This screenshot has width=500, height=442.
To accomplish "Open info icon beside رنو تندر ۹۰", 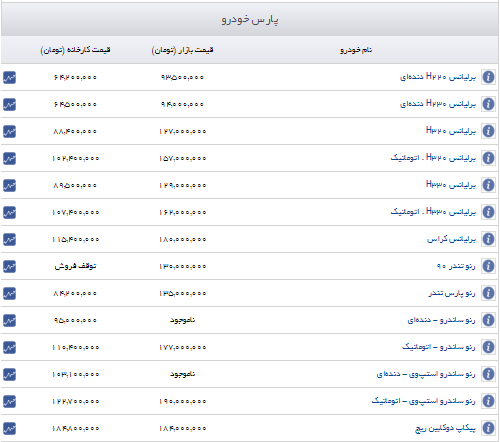I will click(x=488, y=266).
